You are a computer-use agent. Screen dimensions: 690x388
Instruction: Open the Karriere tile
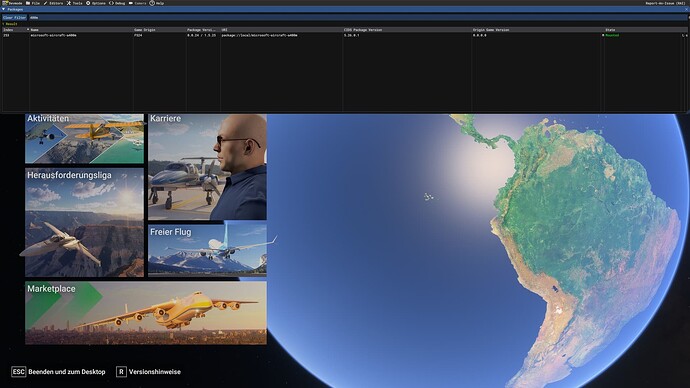(x=207, y=167)
